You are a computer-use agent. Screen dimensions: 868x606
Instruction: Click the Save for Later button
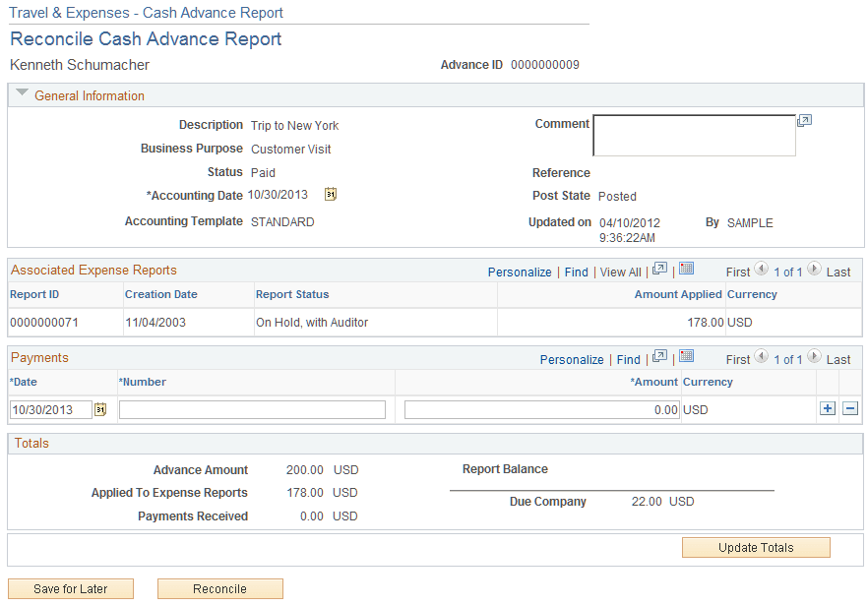point(70,588)
